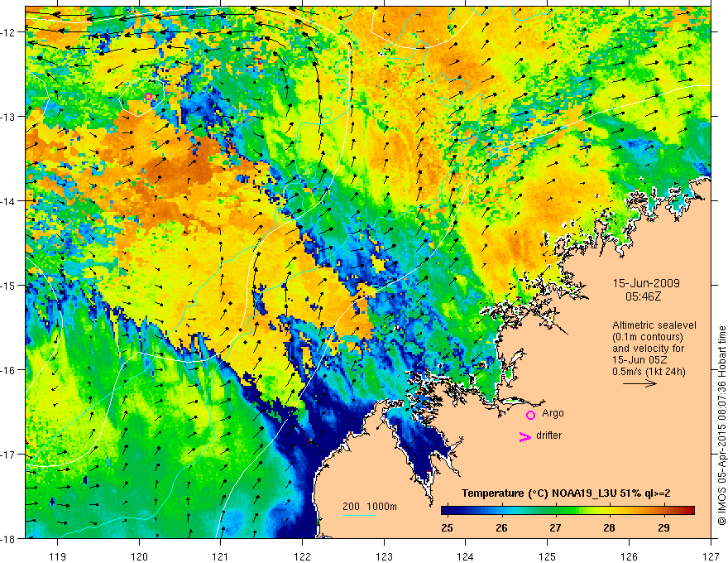Click the latitude axis label -15
This screenshot has width=728, height=563.
[9, 286]
